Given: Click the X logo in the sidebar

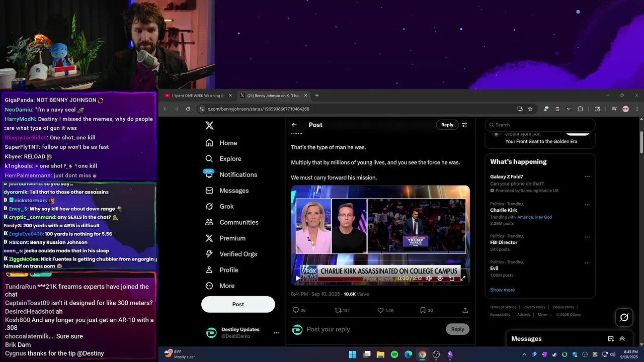Looking at the screenshot, I should tap(210, 126).
